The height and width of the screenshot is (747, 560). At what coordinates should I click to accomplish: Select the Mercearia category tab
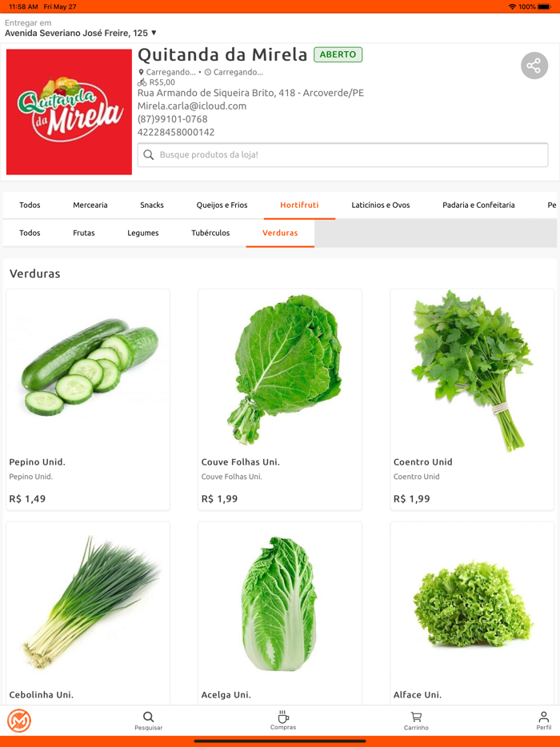[x=90, y=206]
